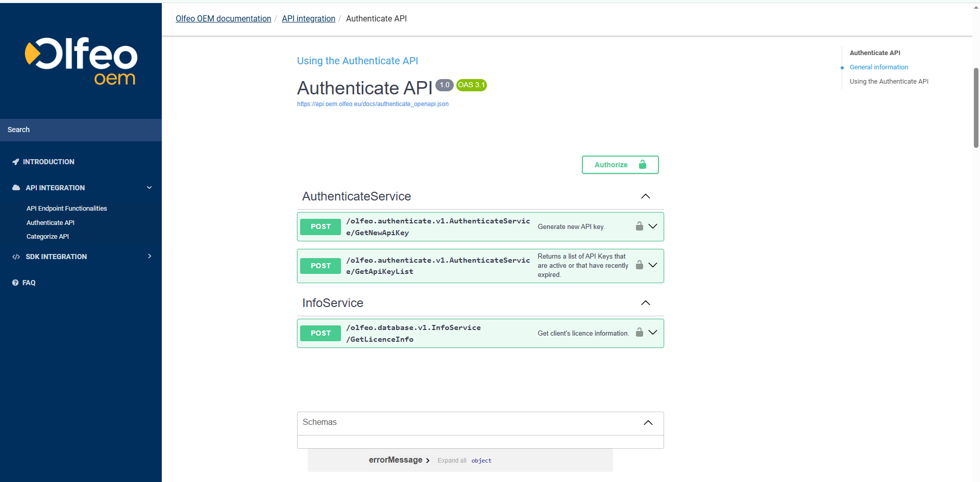Click the AuthenticateService heading
The height and width of the screenshot is (482, 980).
(x=356, y=196)
